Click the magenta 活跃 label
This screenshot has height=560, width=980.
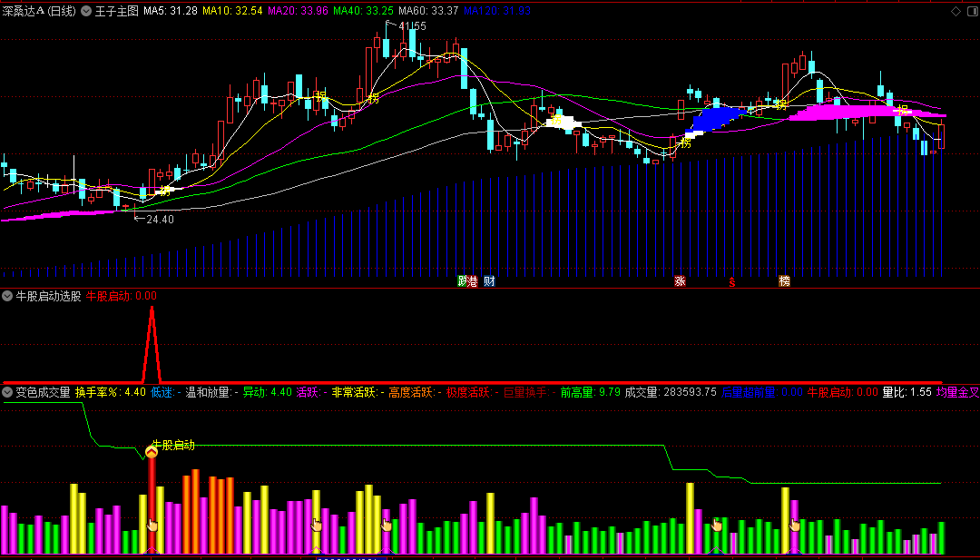(x=312, y=392)
